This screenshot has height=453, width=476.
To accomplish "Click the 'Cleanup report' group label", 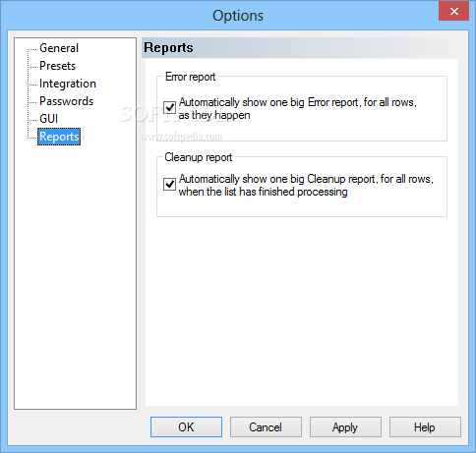I will point(199,157).
